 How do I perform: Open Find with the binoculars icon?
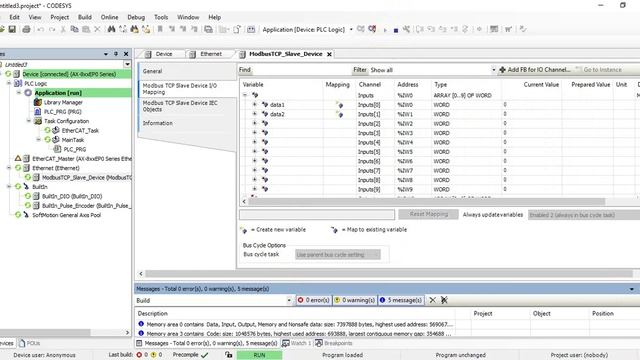(111, 29)
